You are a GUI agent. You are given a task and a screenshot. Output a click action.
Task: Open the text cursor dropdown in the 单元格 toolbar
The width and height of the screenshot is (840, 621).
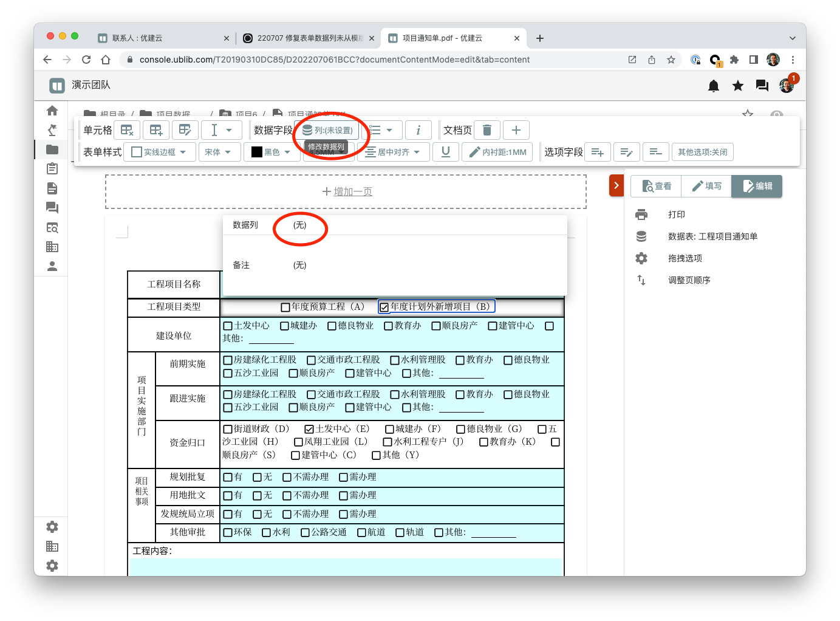tap(222, 130)
